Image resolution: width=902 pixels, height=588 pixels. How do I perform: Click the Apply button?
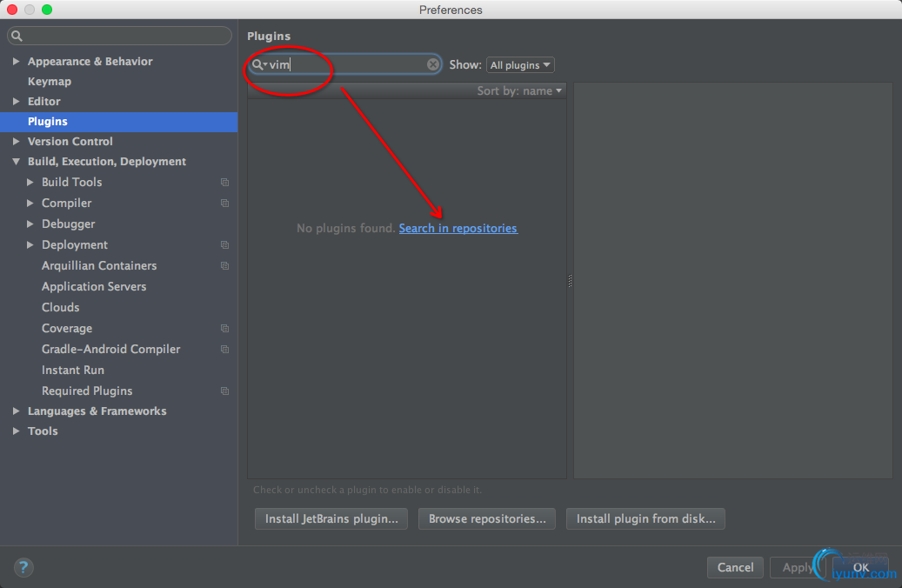(798, 567)
